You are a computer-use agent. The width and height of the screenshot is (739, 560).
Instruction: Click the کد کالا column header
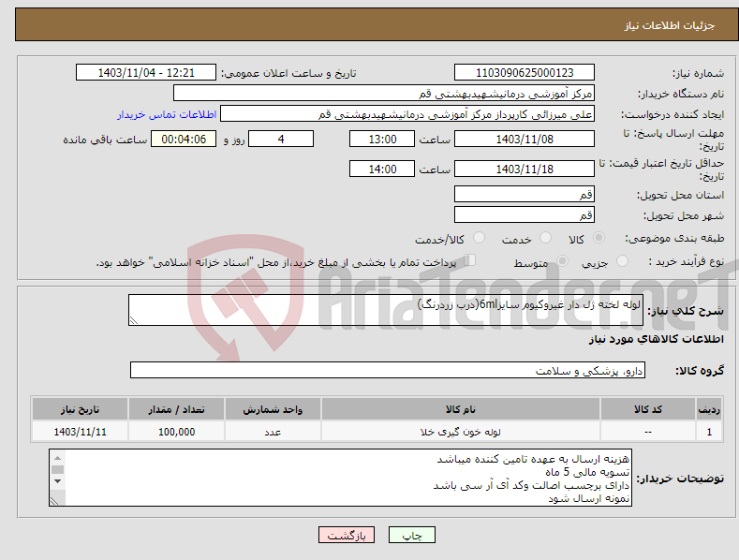pos(648,409)
